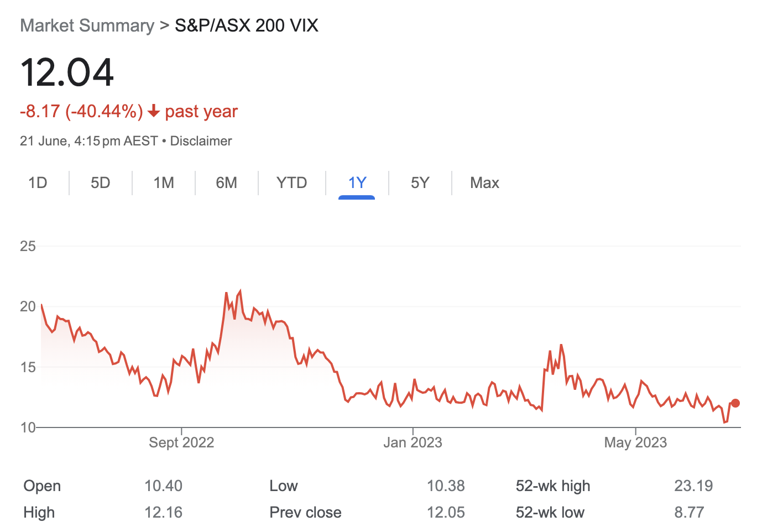This screenshot has width=762, height=532.
Task: Open the Disclaimer link
Action: coord(201,141)
